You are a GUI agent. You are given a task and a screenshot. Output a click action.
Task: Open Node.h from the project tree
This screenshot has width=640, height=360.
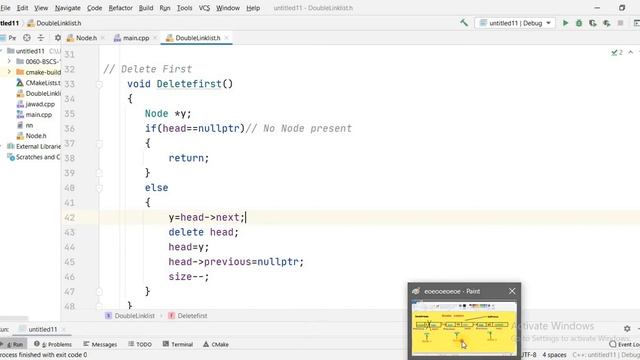click(31, 136)
